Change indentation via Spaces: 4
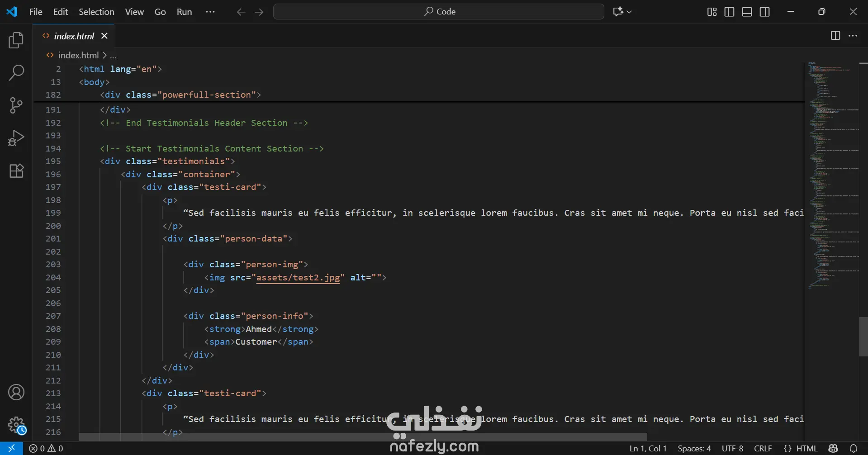The height and width of the screenshot is (455, 868). (694, 448)
